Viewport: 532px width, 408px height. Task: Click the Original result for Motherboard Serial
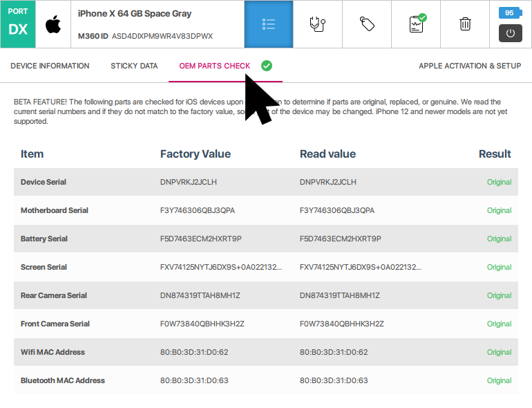tap(499, 210)
